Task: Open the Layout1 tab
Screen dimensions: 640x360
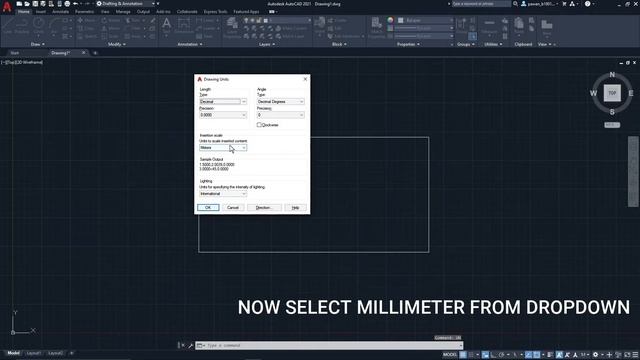Action: [33, 353]
